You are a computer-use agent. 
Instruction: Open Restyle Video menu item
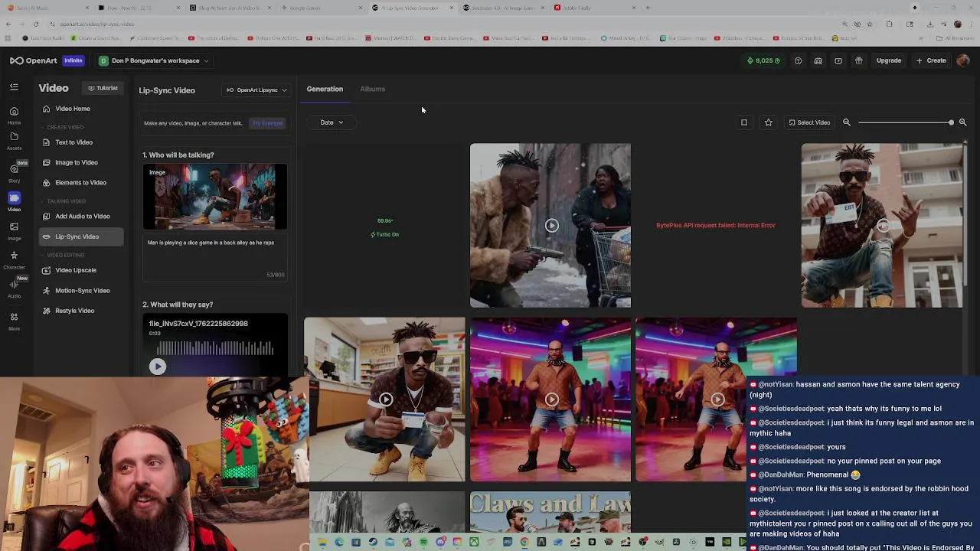point(81,311)
